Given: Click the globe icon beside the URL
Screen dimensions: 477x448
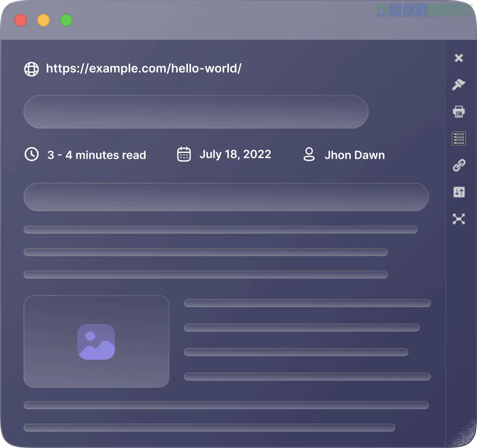Looking at the screenshot, I should click(x=32, y=69).
